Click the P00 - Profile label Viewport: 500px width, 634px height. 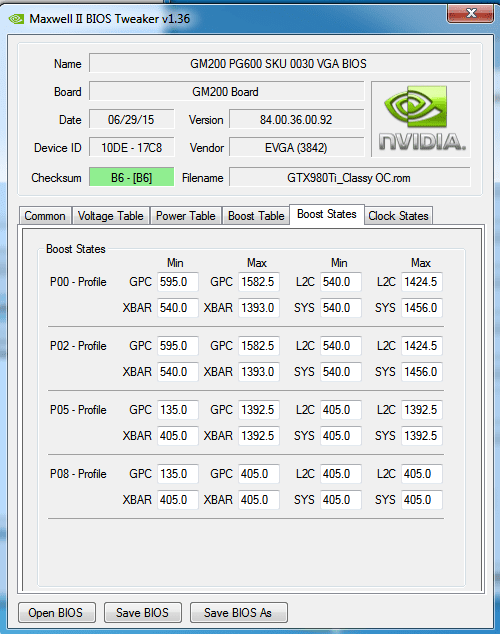coord(78,282)
